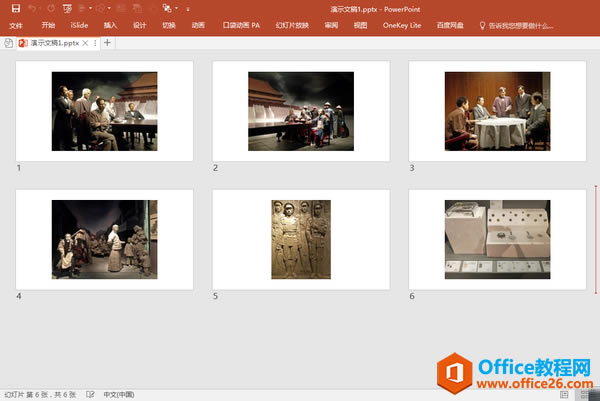Save the presentation with the floppy icon
This screenshot has height=401, width=600.
tap(16, 8)
